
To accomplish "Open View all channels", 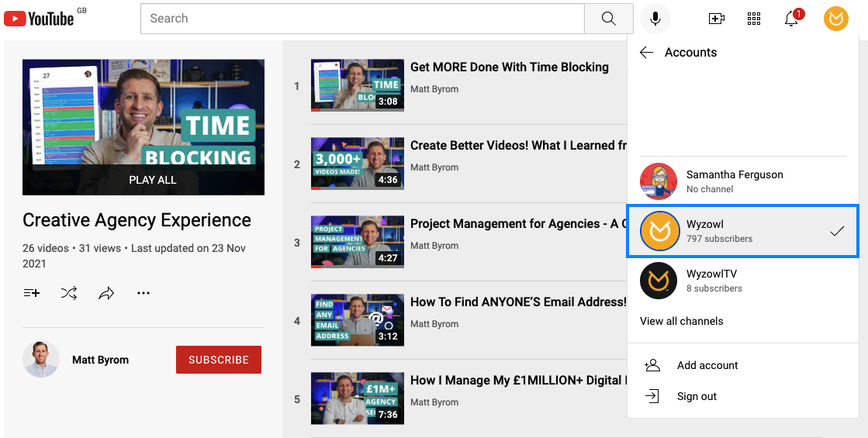I will point(682,321).
